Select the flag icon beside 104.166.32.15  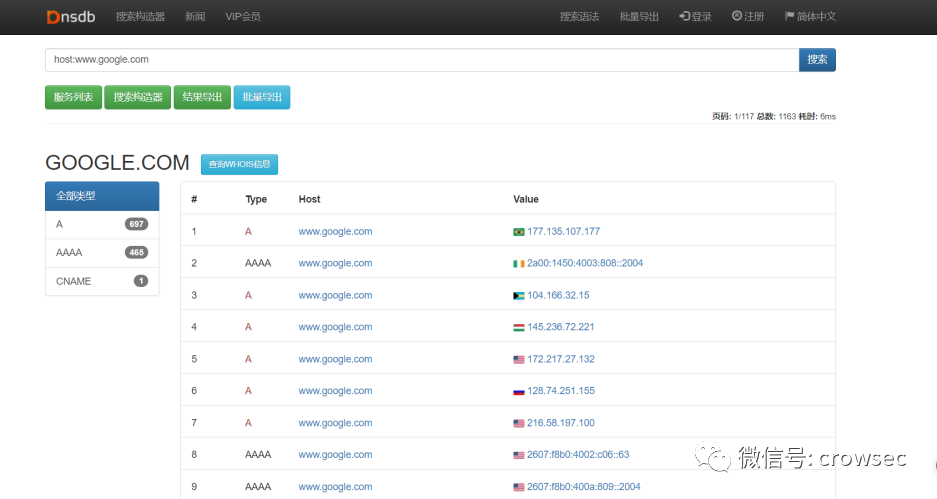(519, 296)
